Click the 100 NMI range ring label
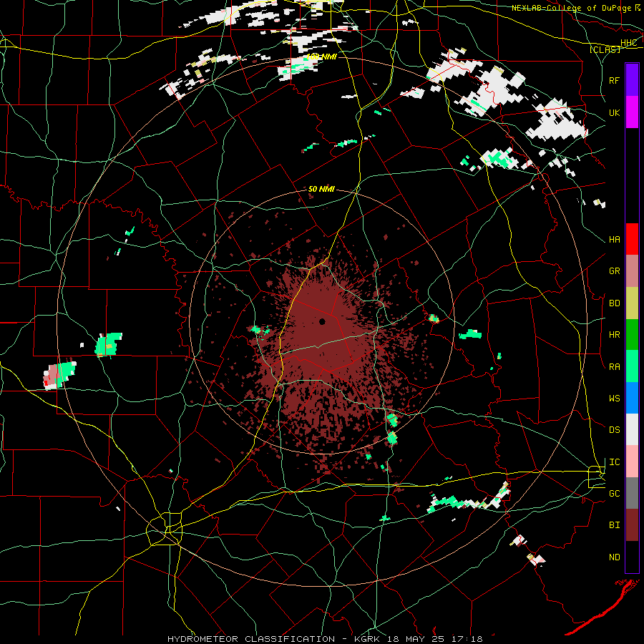644x644 pixels. coord(322,57)
